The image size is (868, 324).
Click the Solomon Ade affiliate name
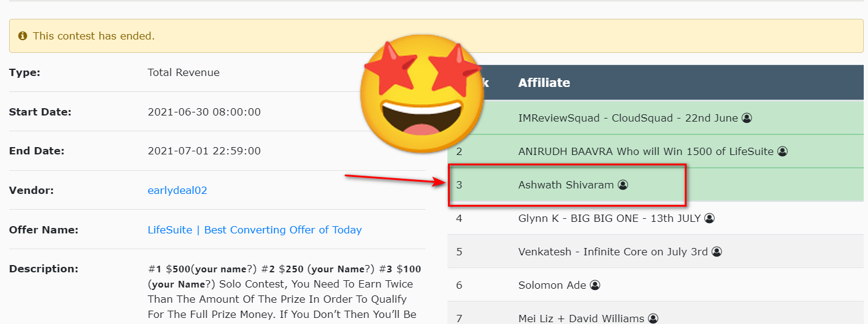pos(553,285)
